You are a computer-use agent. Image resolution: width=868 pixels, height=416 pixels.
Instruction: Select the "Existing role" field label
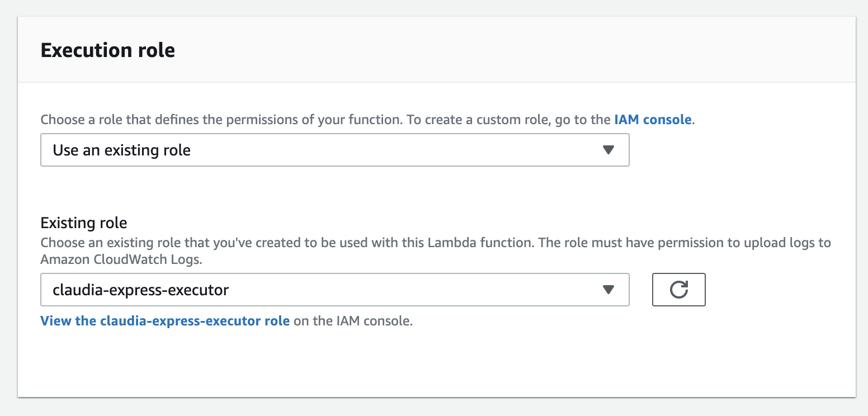[84, 223]
